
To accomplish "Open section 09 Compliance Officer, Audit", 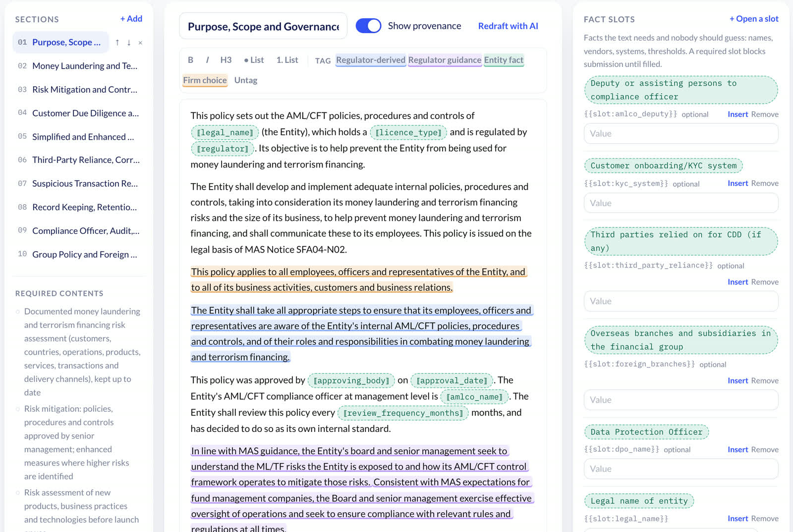I will [79, 231].
